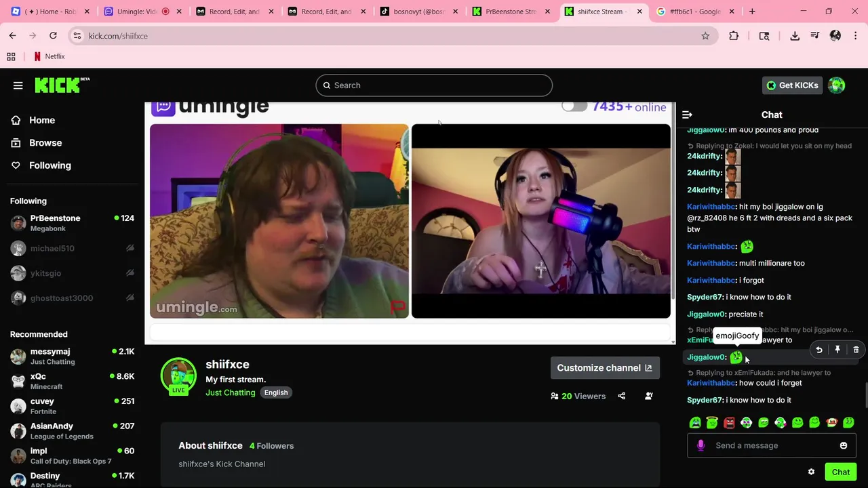Click the Spyder67 username at chat bottom
This screenshot has width=868, height=488.
(x=705, y=400)
